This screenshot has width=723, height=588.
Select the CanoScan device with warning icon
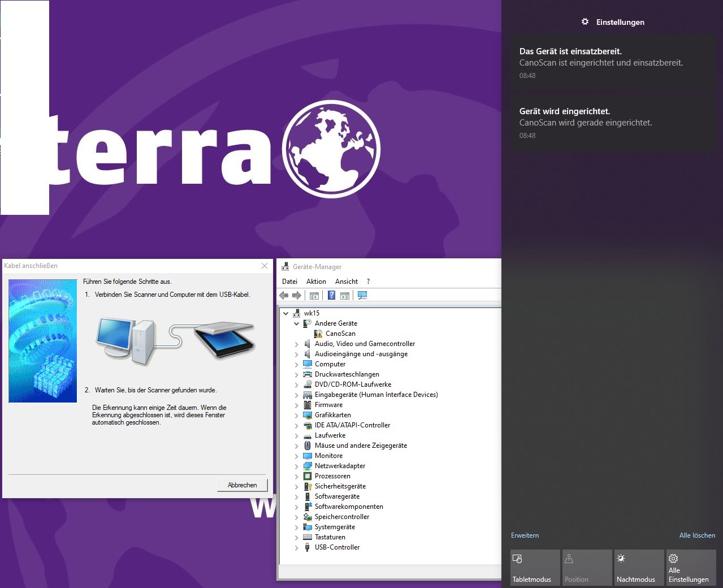pyautogui.click(x=340, y=334)
